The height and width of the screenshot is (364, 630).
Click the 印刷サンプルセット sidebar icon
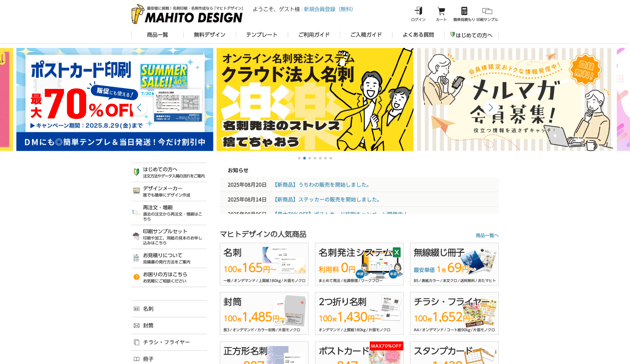pyautogui.click(x=136, y=236)
